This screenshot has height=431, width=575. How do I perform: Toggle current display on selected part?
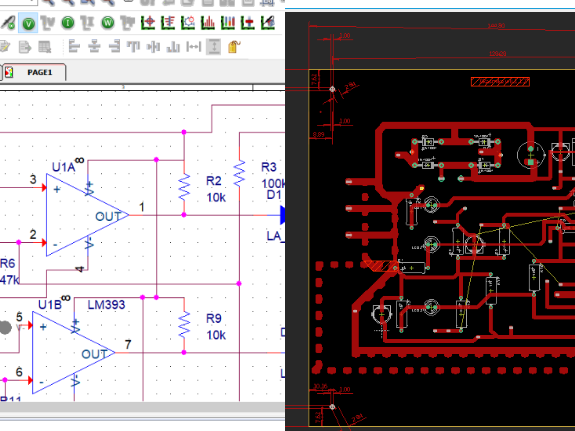[x=88, y=23]
